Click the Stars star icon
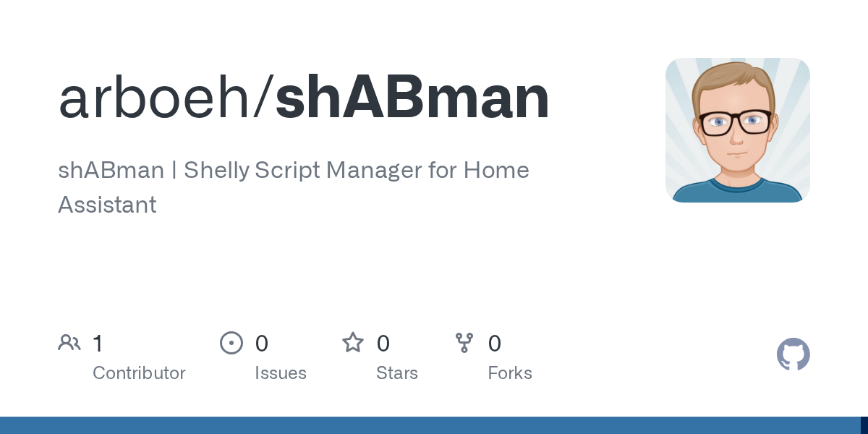Viewport: 868px width, 434px height. (x=353, y=343)
